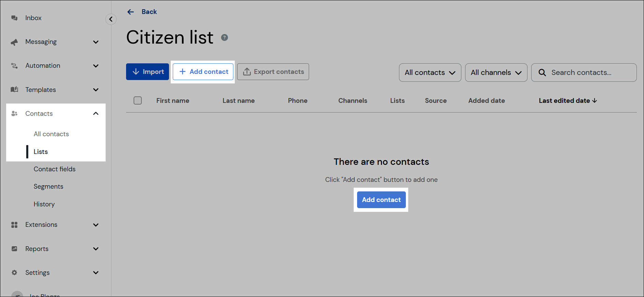Open Automation via its workflow icon
This screenshot has width=644, height=297.
[14, 65]
